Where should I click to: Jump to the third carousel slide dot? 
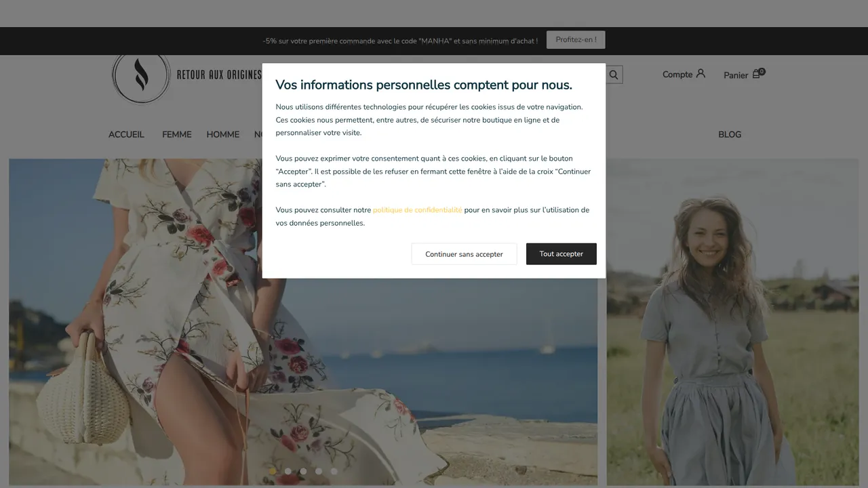303,471
